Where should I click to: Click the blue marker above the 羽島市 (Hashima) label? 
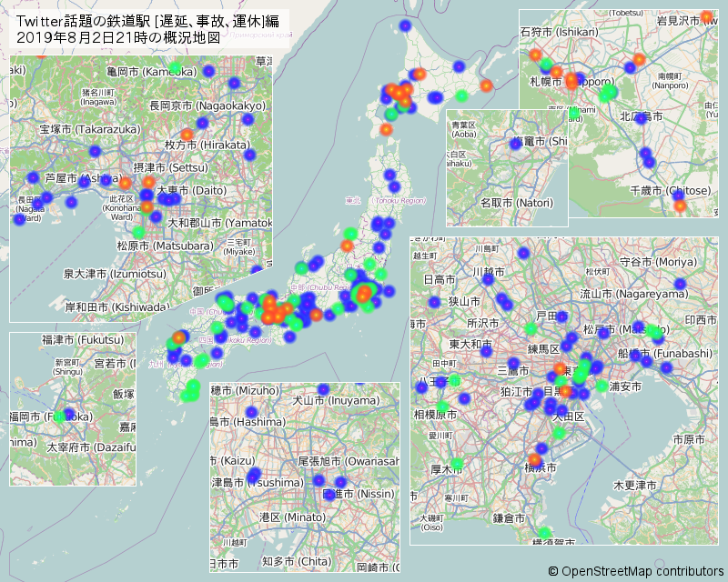tap(251, 412)
